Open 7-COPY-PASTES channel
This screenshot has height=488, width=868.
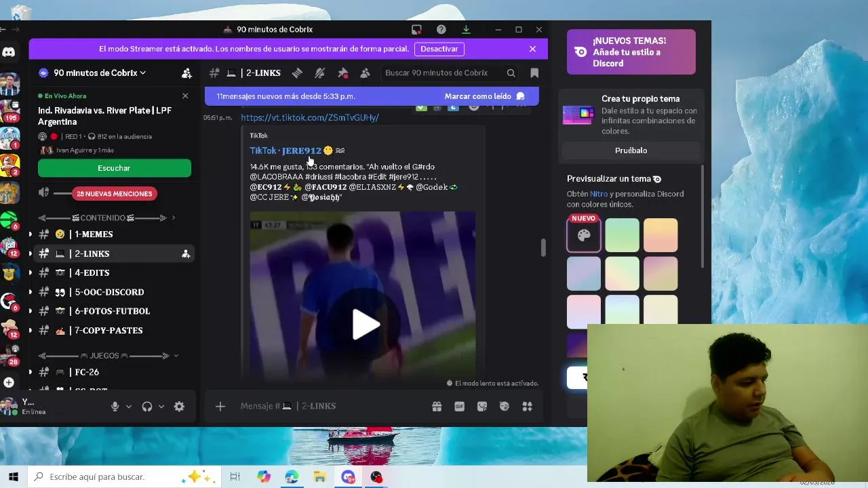pyautogui.click(x=115, y=330)
